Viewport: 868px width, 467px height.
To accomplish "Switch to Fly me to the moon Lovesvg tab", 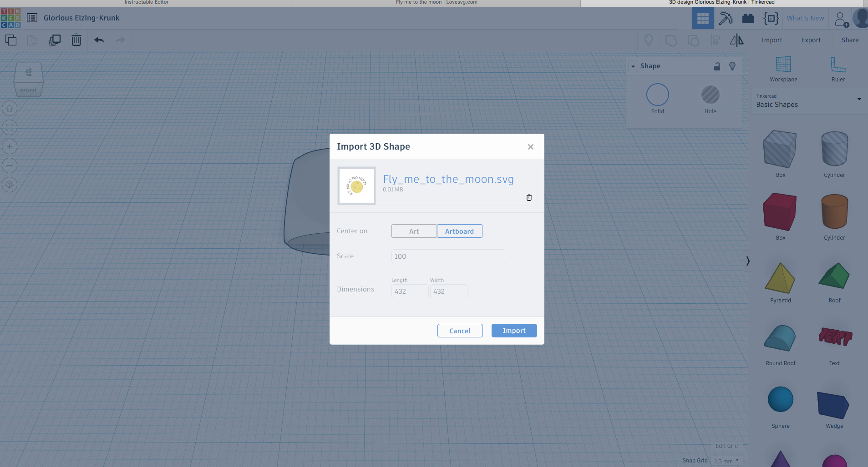I will (x=437, y=2).
